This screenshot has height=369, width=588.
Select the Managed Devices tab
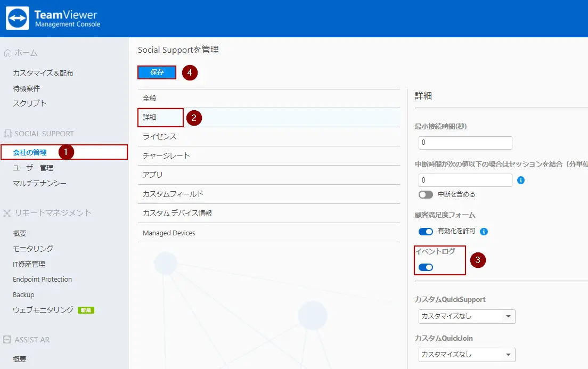[x=269, y=233]
